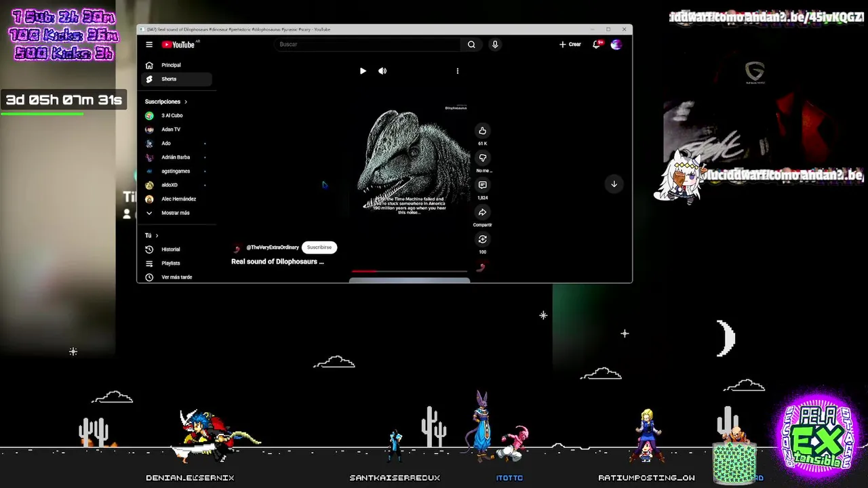Open the notifications bell
The height and width of the screenshot is (488, 868).
[597, 45]
